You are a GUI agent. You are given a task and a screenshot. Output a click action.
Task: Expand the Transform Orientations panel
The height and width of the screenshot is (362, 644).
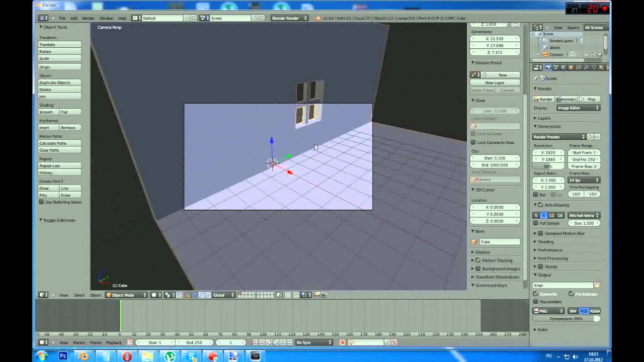(x=497, y=277)
